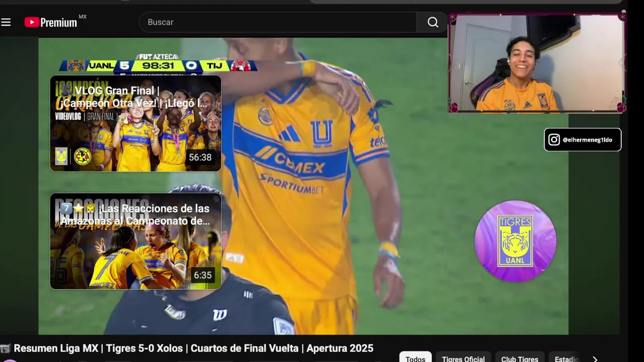Viewport: 644px width, 362px height.
Task: Open the YouTube hamburger guide menu
Action: (x=6, y=22)
